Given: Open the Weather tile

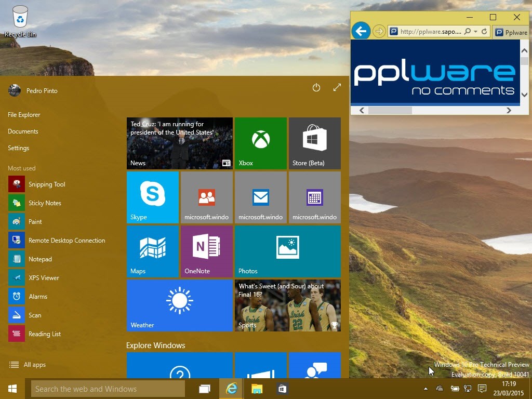Looking at the screenshot, I should [x=179, y=305].
